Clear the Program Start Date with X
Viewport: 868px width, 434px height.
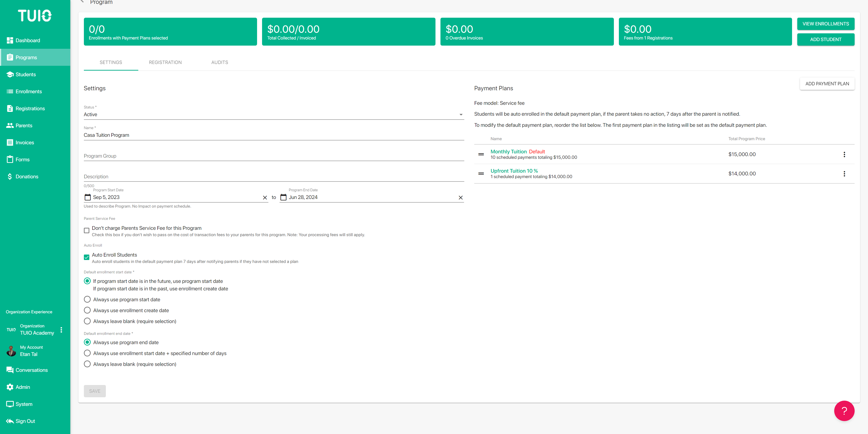coord(265,198)
